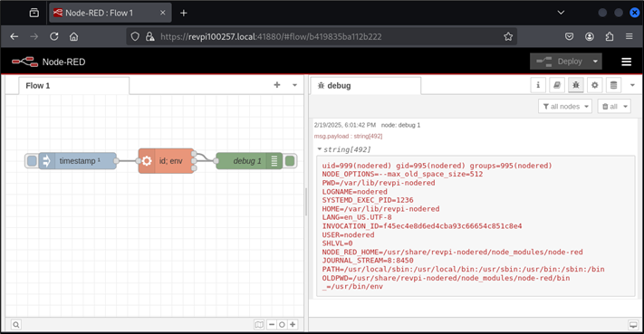The image size is (644, 334).
Task: Open the info sidebar tab
Action: click(x=538, y=85)
